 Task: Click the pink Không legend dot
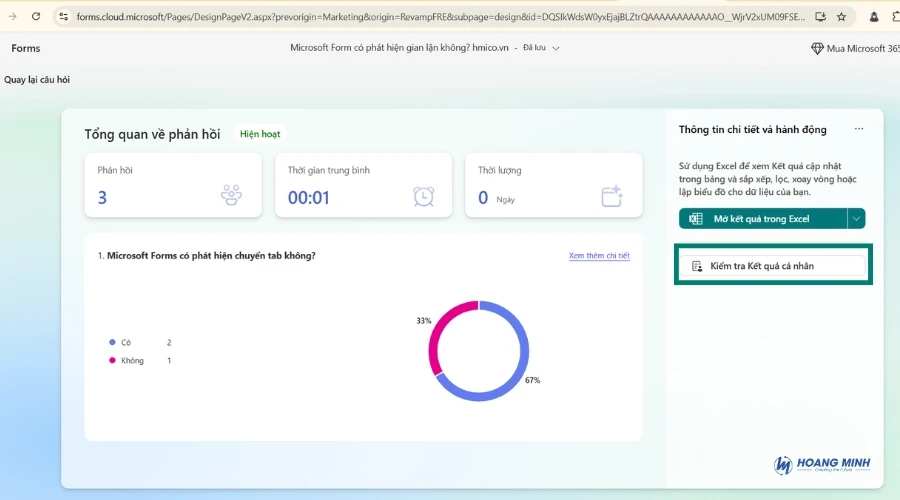coord(112,361)
